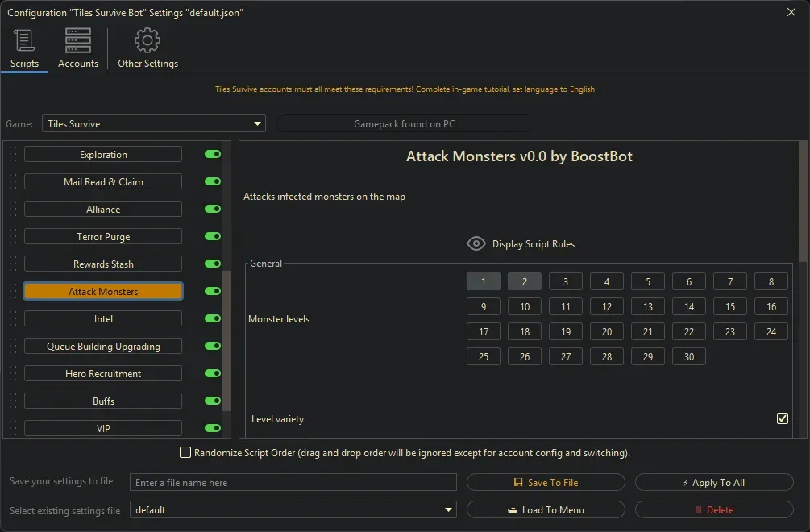
Task: Open the Accounts server icon
Action: pyautogui.click(x=78, y=40)
